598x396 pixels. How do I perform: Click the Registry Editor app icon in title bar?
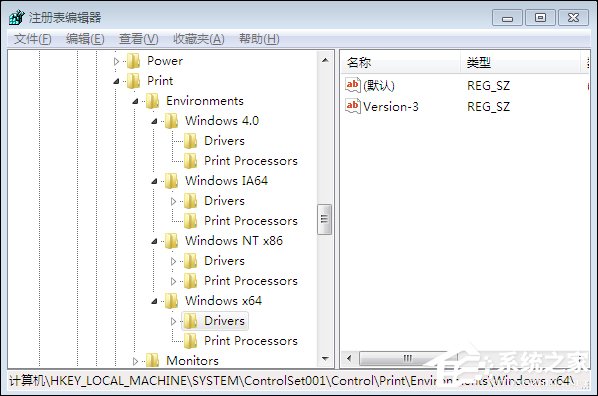pos(16,18)
